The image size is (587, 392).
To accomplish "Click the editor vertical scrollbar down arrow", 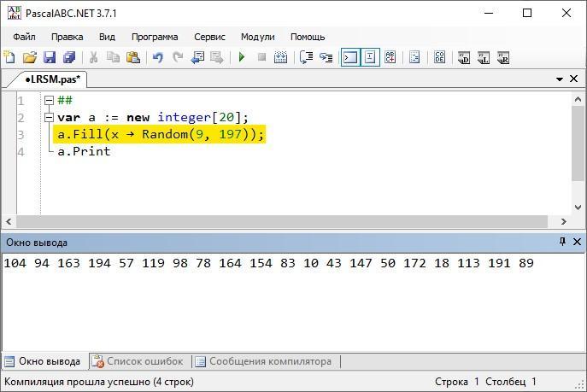I will click(578, 208).
